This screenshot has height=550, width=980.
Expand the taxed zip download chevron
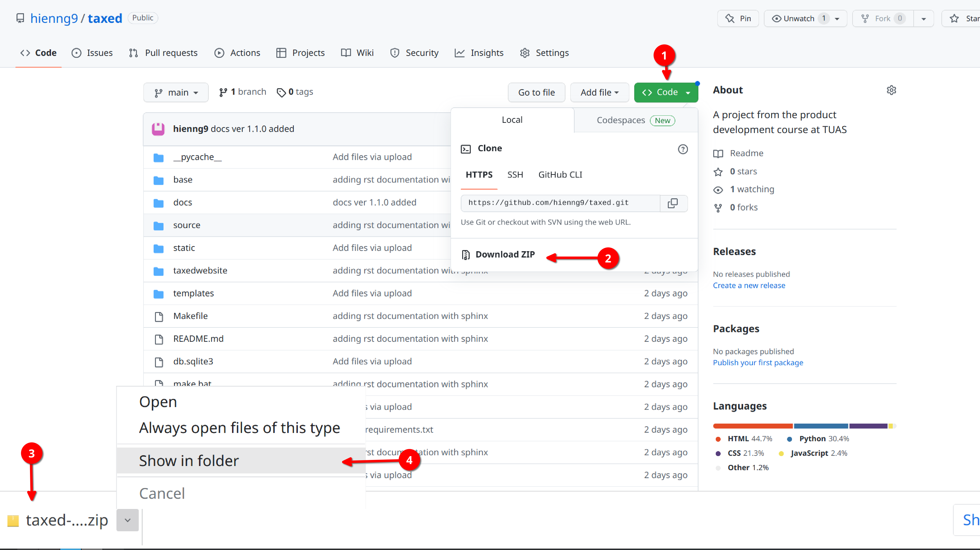point(127,520)
